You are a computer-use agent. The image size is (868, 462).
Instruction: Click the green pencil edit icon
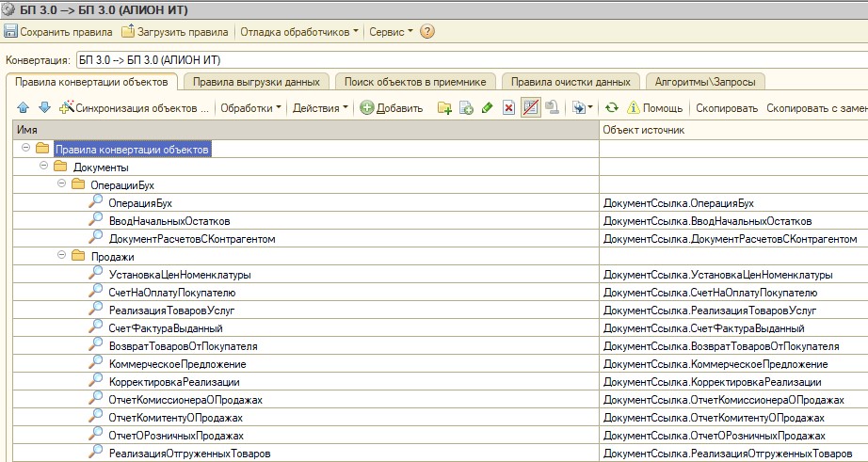pyautogui.click(x=487, y=108)
